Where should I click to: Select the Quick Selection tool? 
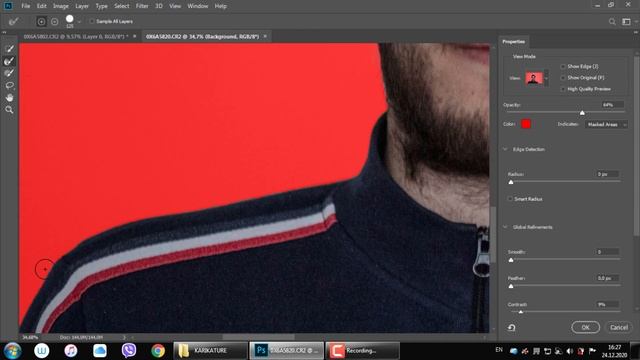click(x=9, y=49)
